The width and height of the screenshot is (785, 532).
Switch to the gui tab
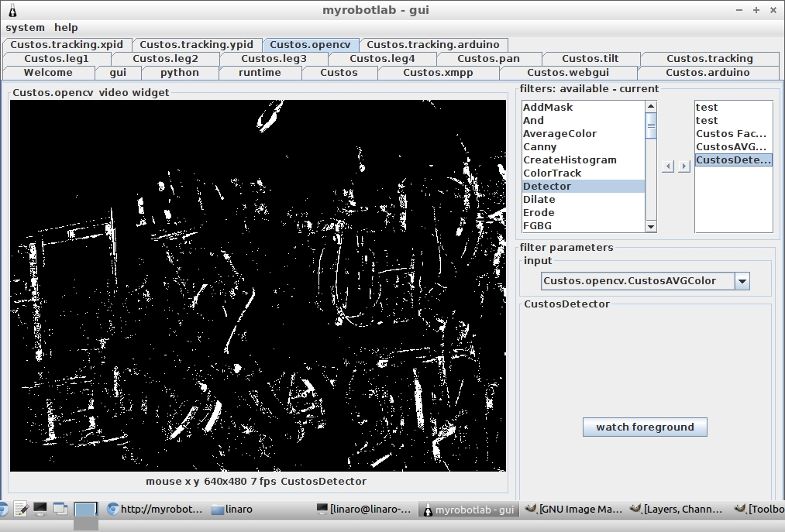click(x=118, y=73)
